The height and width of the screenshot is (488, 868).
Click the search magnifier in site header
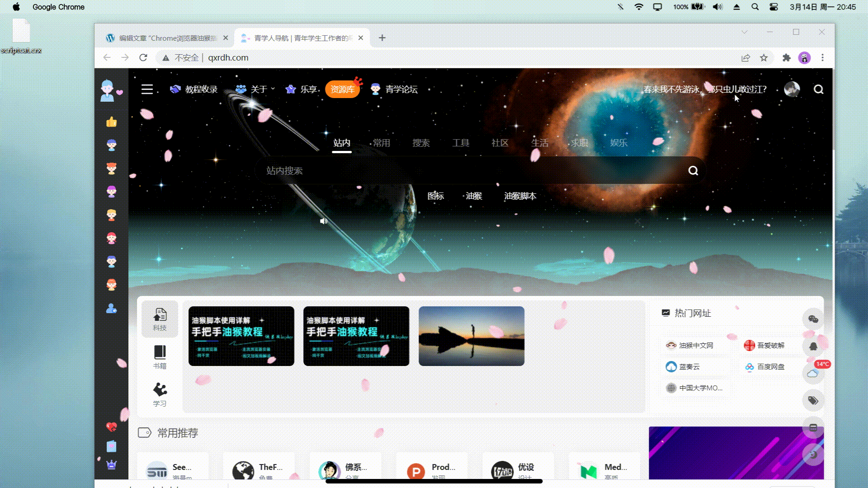tap(818, 89)
